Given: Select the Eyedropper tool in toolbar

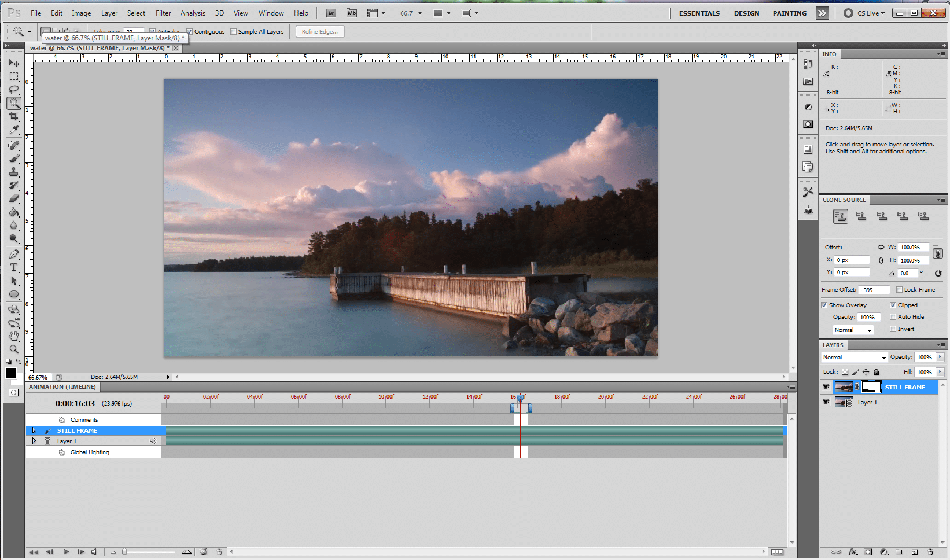Looking at the screenshot, I should pyautogui.click(x=14, y=130).
